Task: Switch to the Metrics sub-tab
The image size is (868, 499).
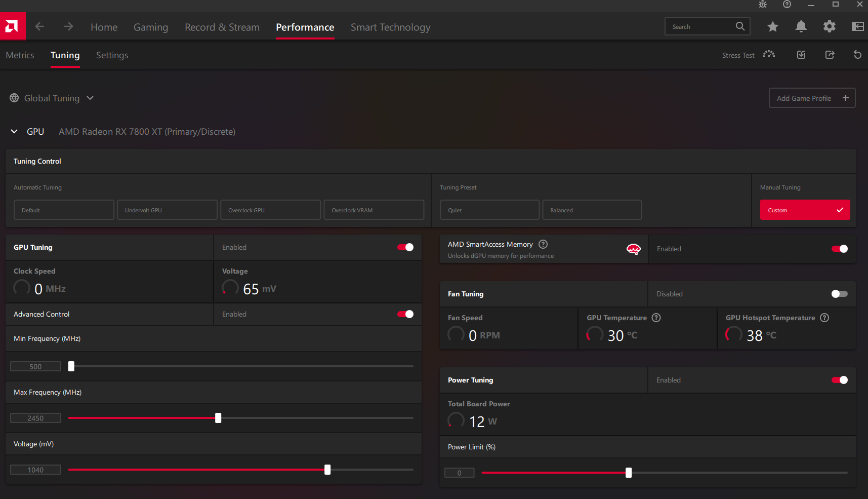Action: click(x=20, y=55)
